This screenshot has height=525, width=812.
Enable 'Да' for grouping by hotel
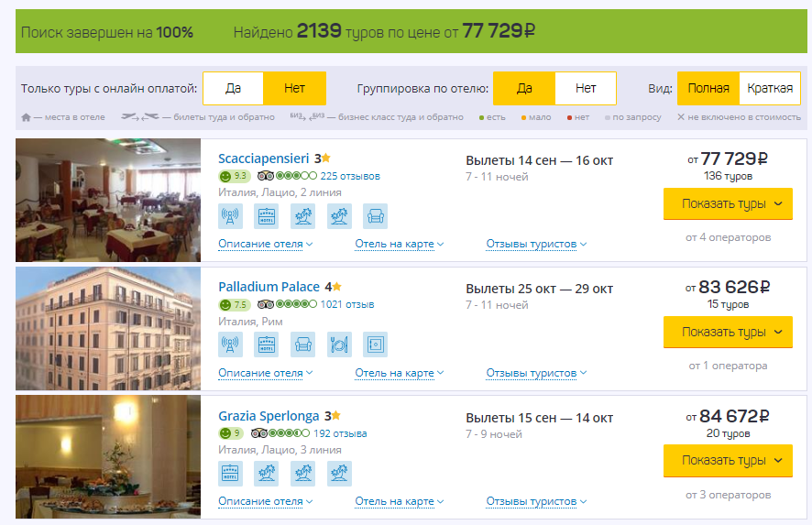click(524, 89)
